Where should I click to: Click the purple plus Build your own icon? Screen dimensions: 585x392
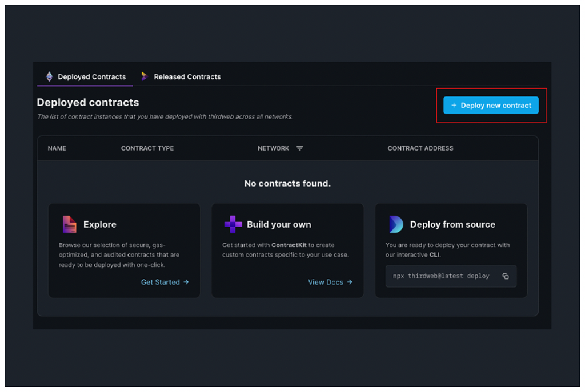click(x=233, y=224)
